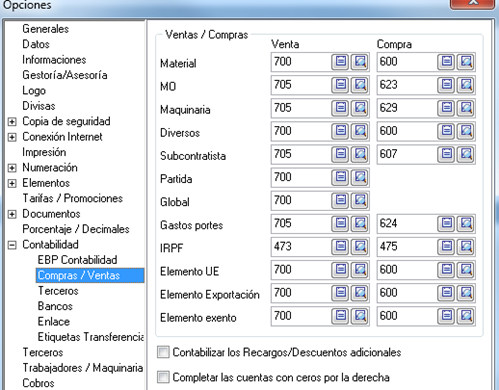
Task: Enable Contabilizar los Recargos/Descuentos adicionales checkbox
Action: (x=163, y=352)
